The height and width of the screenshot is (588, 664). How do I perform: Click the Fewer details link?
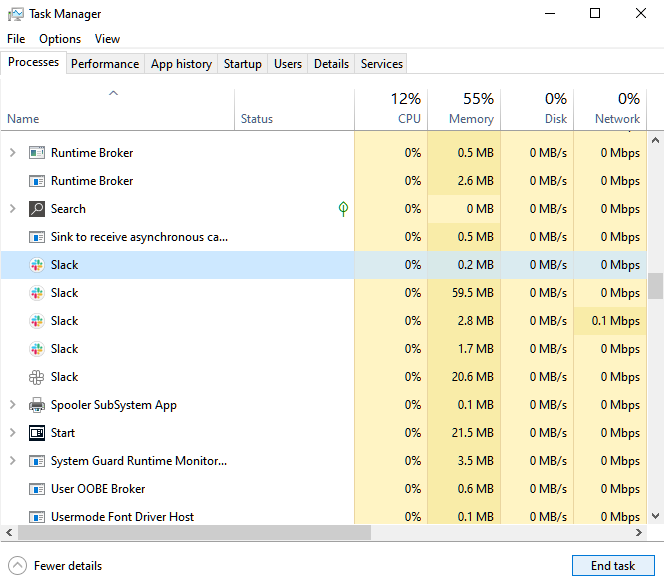(x=68, y=566)
